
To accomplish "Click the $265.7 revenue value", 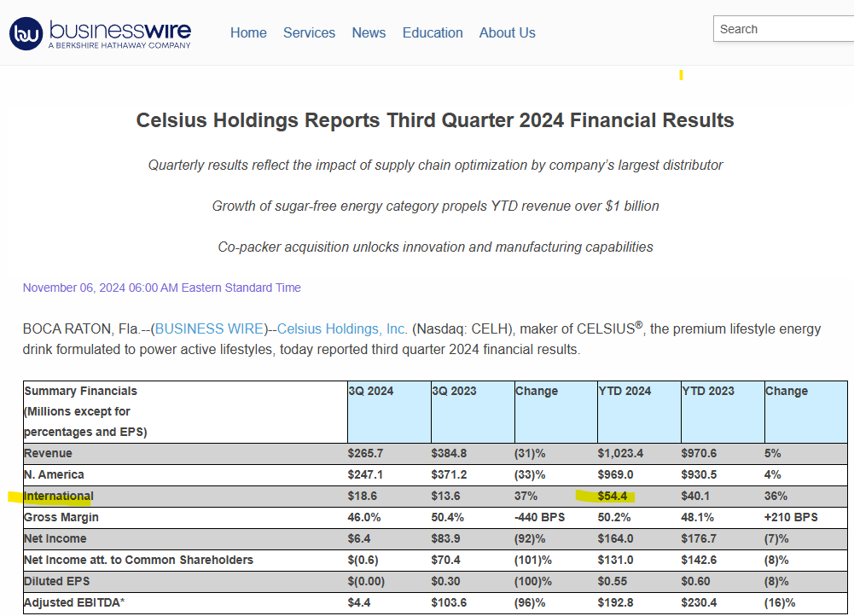I will tap(365, 453).
